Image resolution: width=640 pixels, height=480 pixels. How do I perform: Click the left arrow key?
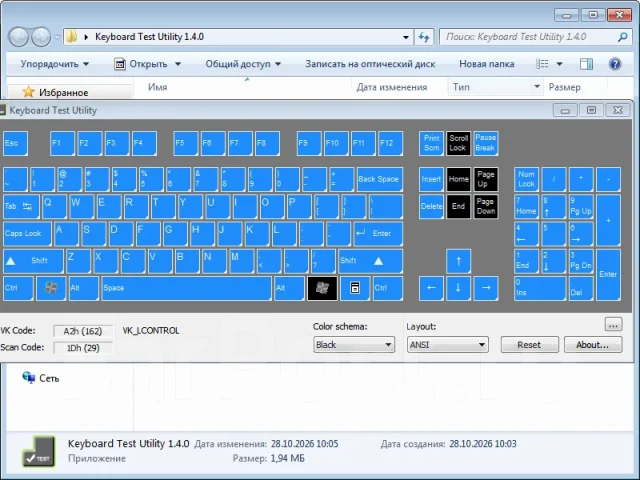click(431, 288)
